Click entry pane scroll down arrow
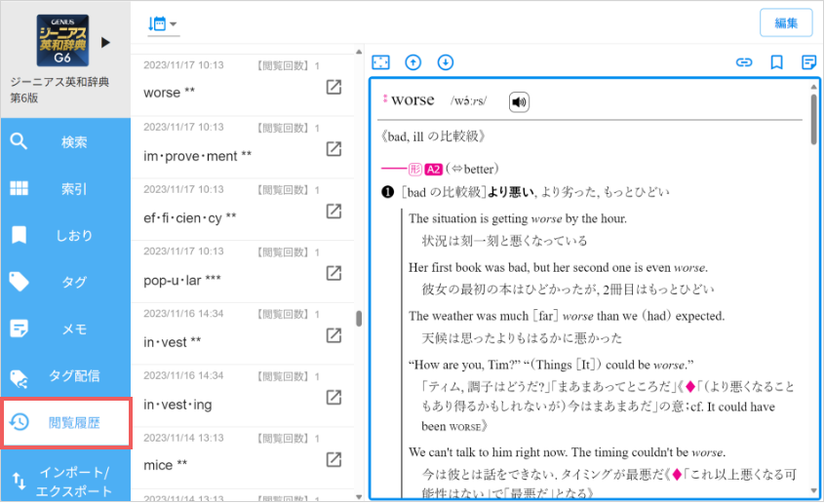Screen dimensions: 825x504 pos(814,491)
